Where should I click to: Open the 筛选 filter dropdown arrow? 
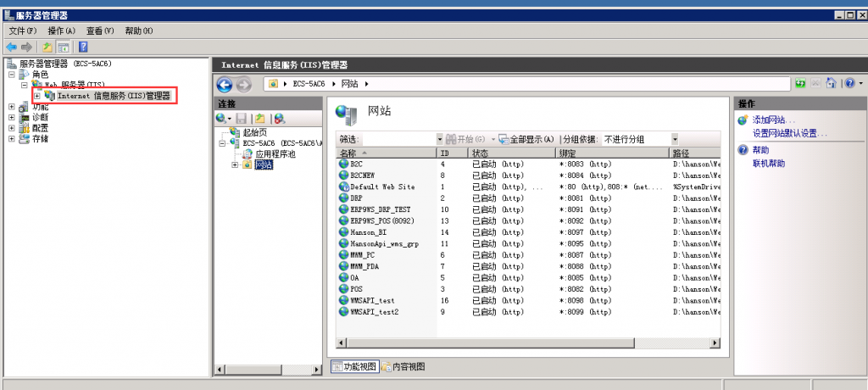tap(440, 139)
